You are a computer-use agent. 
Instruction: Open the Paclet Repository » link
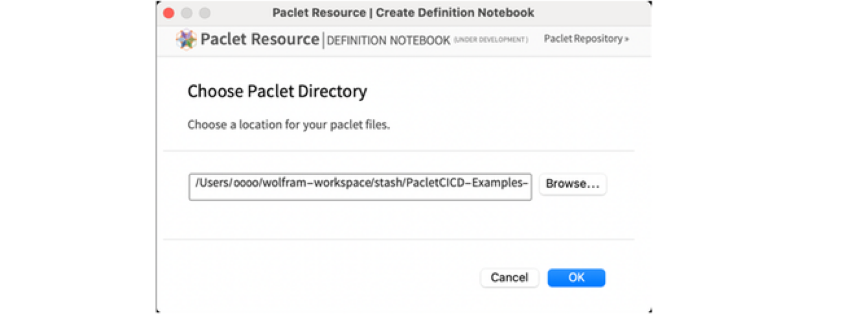pos(586,39)
